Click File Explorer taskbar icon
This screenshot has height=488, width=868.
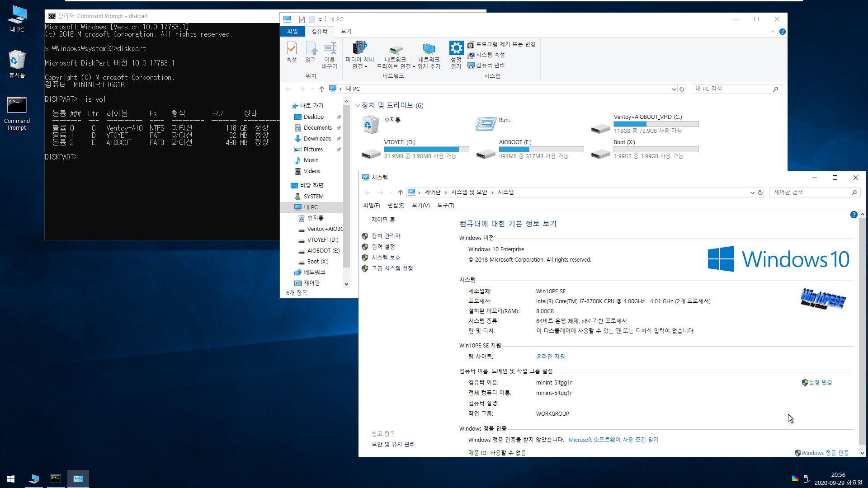(34, 479)
